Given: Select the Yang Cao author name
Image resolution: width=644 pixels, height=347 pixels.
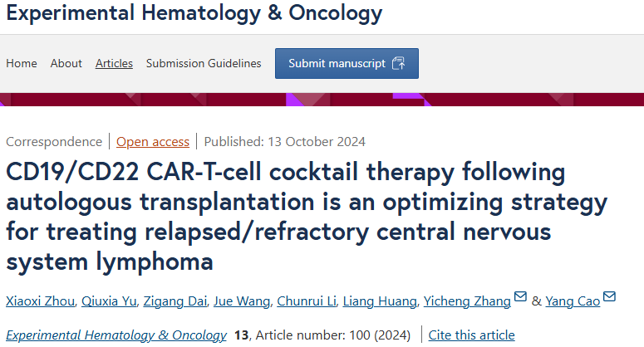Looking at the screenshot, I should [573, 301].
